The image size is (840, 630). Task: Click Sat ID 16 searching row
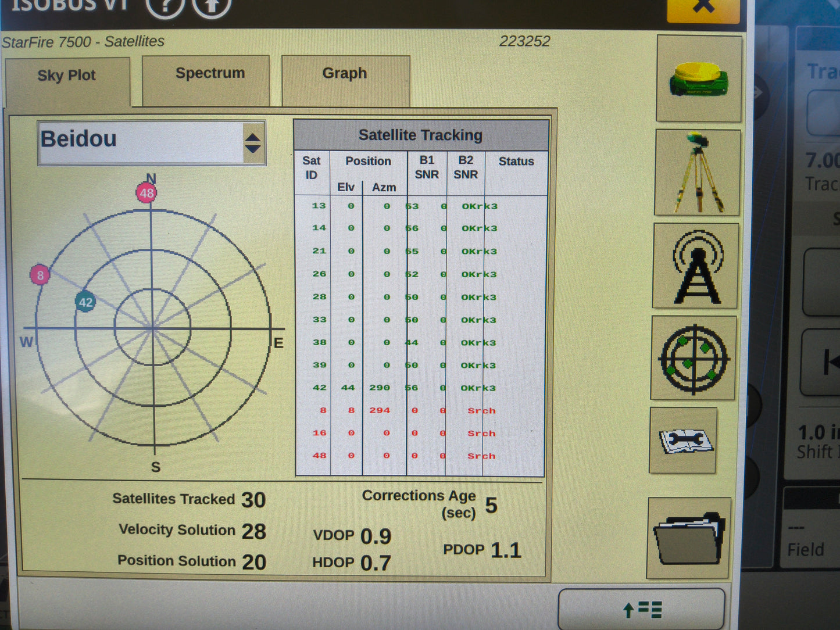pos(420,433)
